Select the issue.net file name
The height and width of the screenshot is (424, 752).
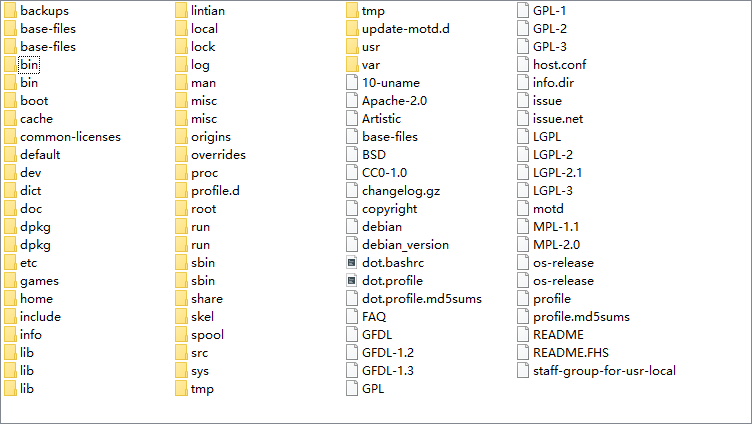tap(558, 119)
